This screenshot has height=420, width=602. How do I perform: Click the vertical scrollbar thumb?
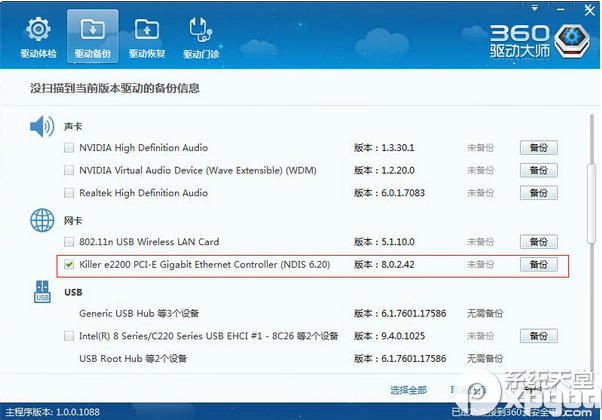(592, 203)
